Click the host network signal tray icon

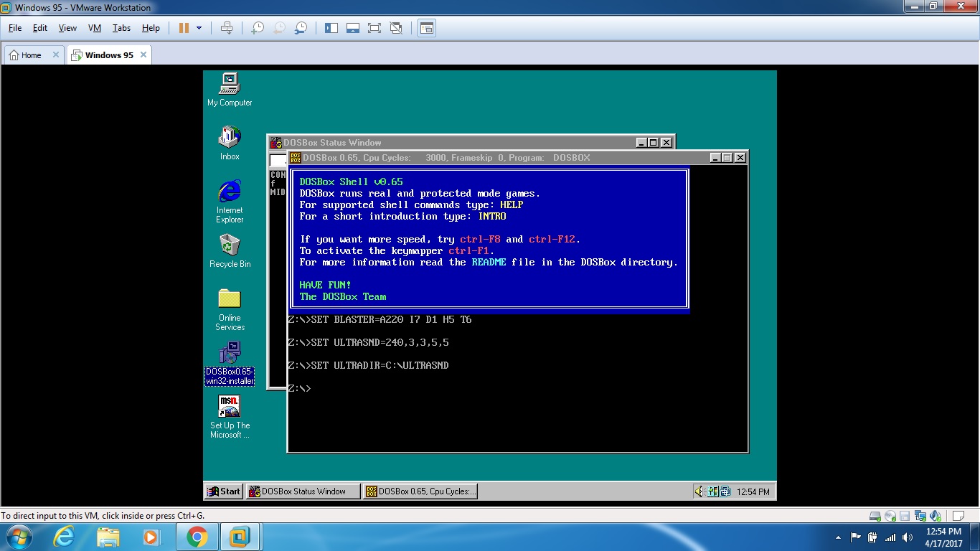click(890, 537)
